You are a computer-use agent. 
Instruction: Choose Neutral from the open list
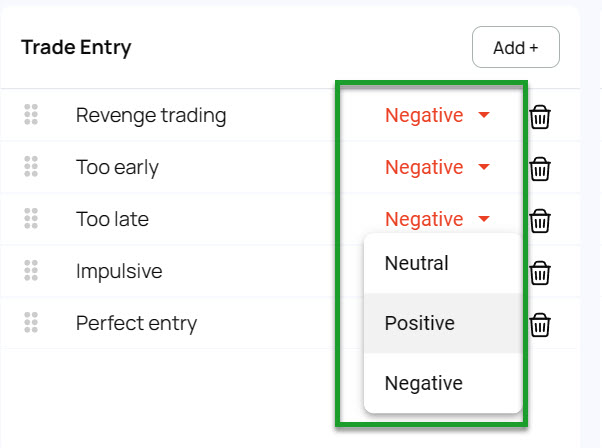417,264
